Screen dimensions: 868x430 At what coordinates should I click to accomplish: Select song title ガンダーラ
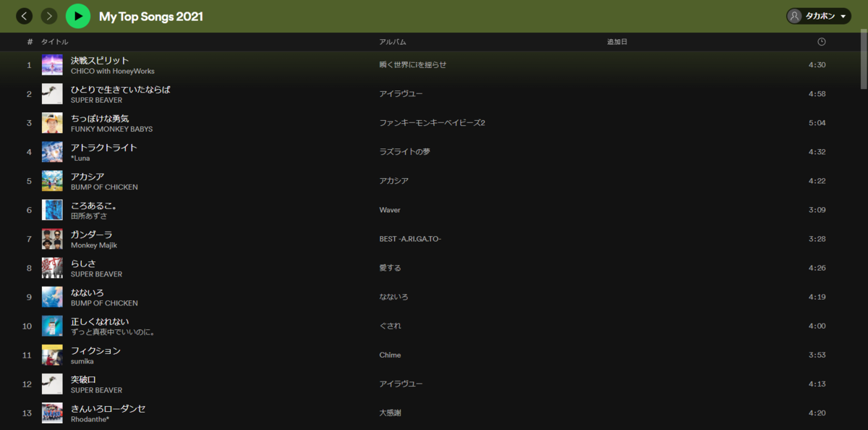tap(91, 234)
